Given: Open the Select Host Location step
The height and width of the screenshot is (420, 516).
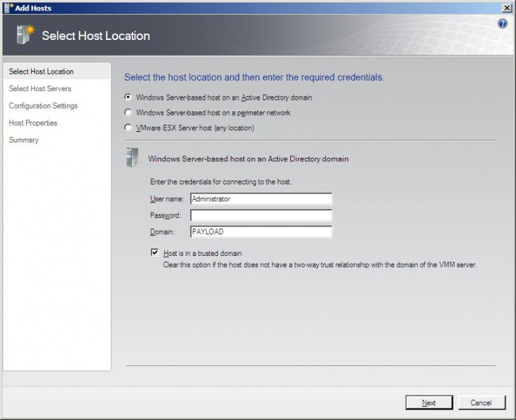Looking at the screenshot, I should [x=41, y=72].
